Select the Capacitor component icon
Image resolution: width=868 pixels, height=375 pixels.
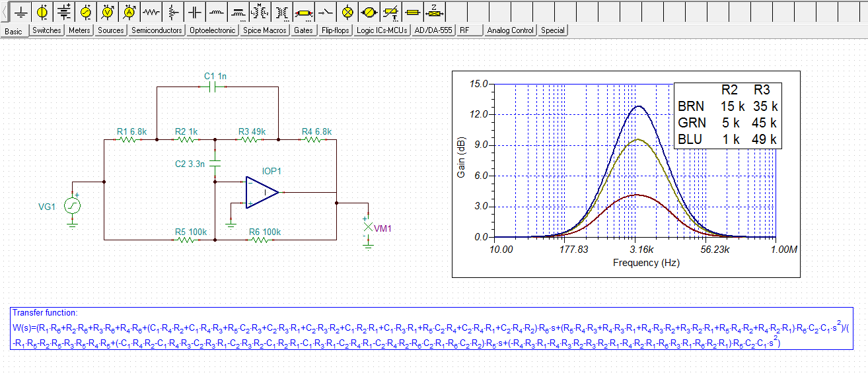pyautogui.click(x=196, y=12)
